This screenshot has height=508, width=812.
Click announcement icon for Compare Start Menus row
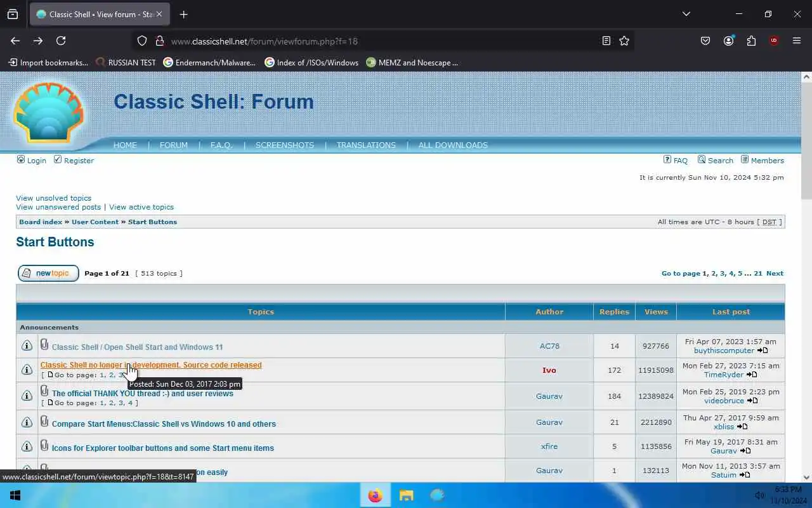coord(27,422)
